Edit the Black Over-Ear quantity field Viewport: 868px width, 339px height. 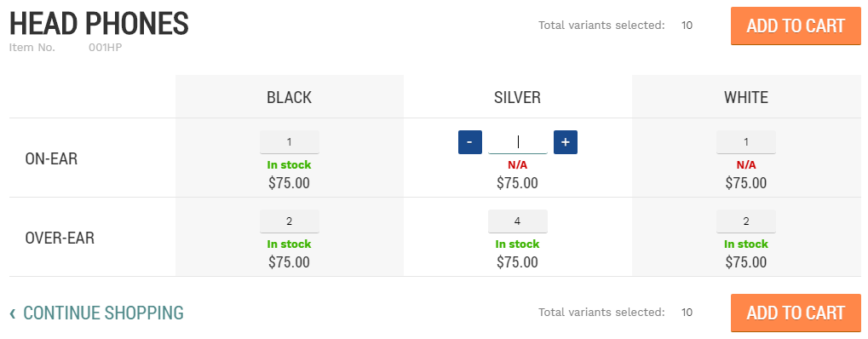290,221
